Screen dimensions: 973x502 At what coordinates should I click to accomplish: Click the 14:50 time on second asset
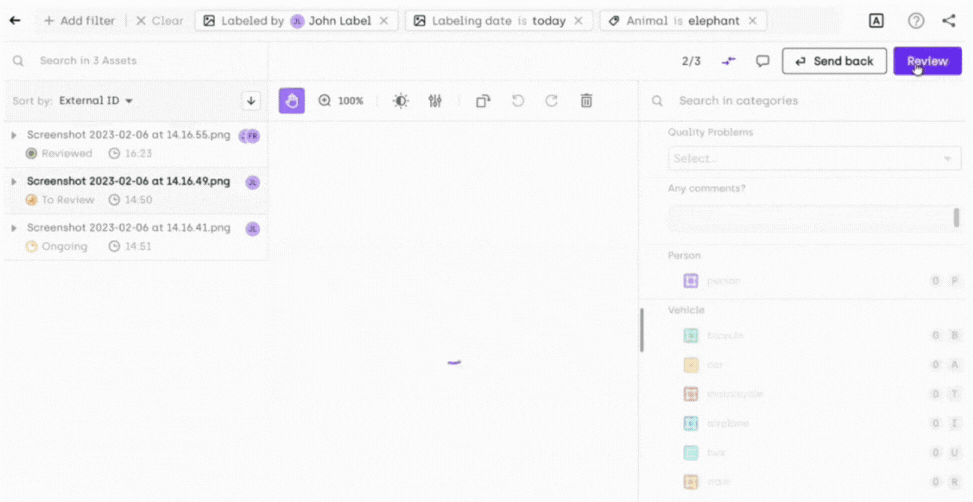(x=138, y=200)
